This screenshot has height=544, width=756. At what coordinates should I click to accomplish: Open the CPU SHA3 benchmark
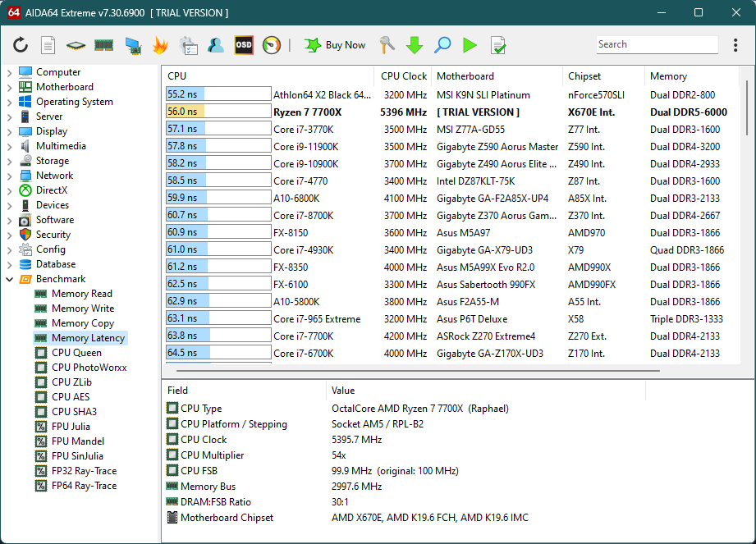pyautogui.click(x=74, y=412)
